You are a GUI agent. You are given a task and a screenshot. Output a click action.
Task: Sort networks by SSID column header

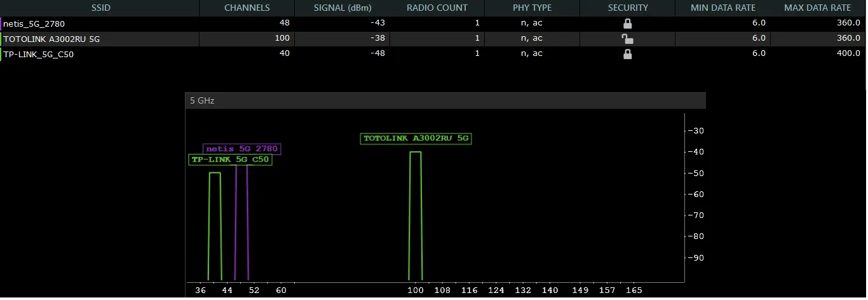(x=100, y=8)
